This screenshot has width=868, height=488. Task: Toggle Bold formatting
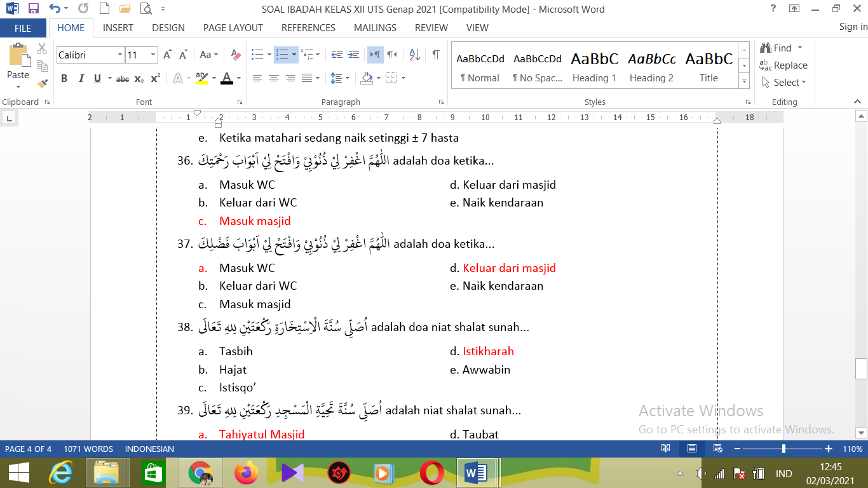[x=64, y=79]
